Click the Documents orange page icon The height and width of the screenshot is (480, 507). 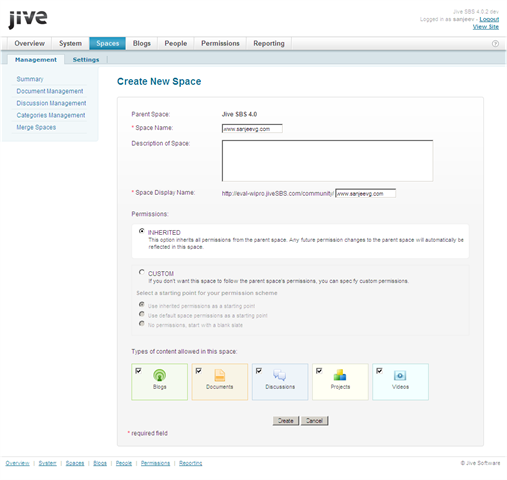click(x=220, y=375)
